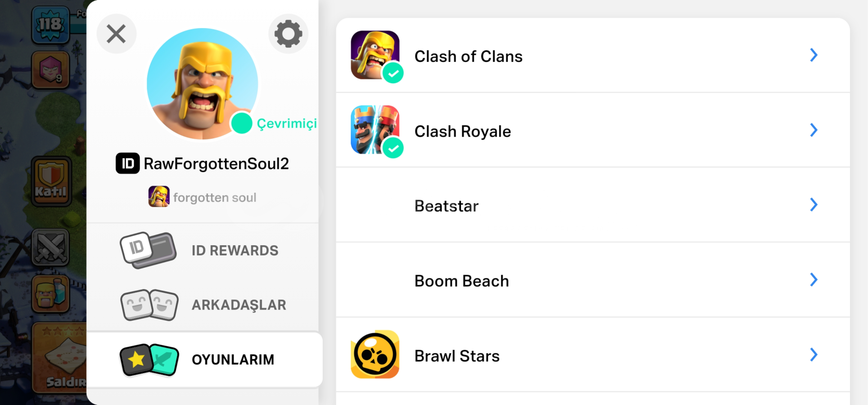The image size is (868, 405).
Task: Switch to the ARKADAŞLAR tab
Action: [x=239, y=305]
